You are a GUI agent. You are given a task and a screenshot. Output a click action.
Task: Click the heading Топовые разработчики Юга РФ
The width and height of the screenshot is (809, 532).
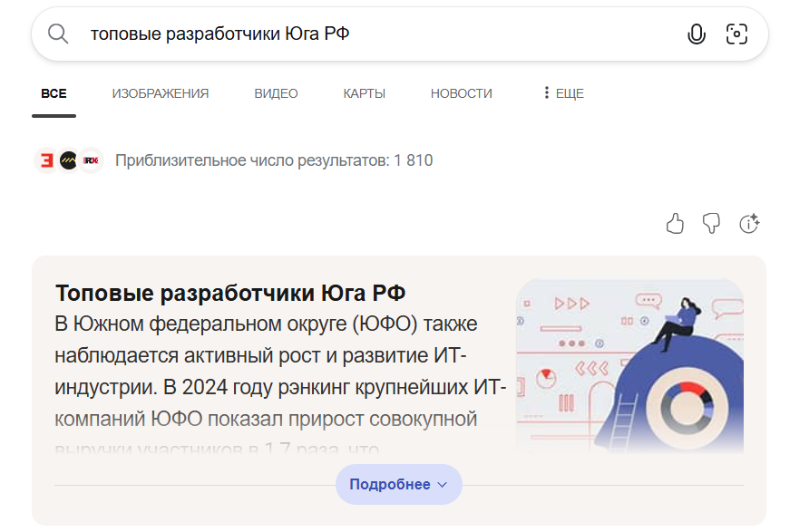pyautogui.click(x=230, y=294)
